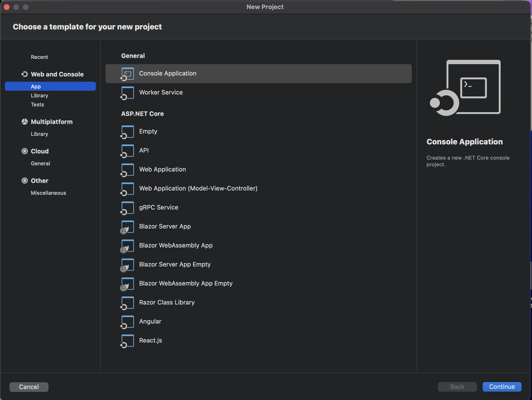532x400 pixels.
Task: Click the Console Application template icon
Action: click(x=127, y=74)
